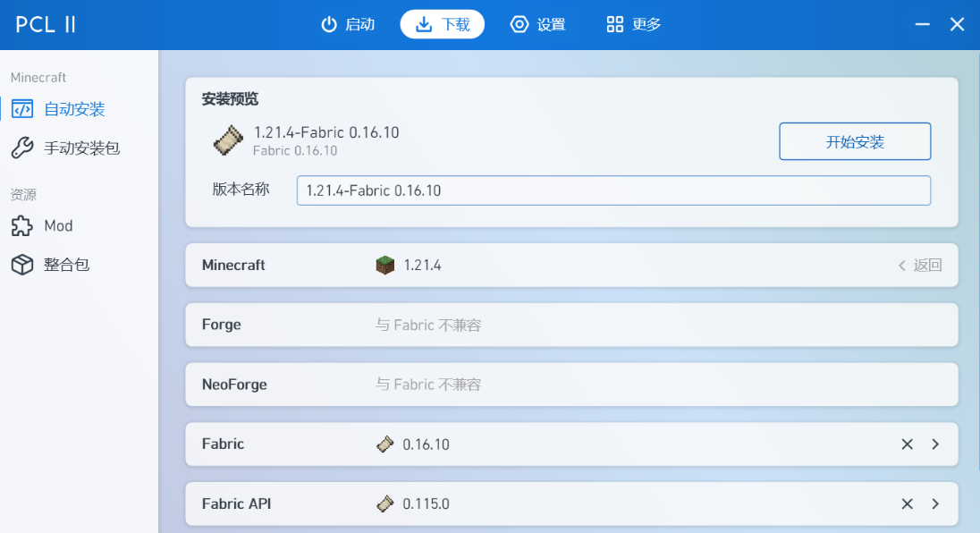Remove the selected Fabric version
980x533 pixels.
(907, 444)
